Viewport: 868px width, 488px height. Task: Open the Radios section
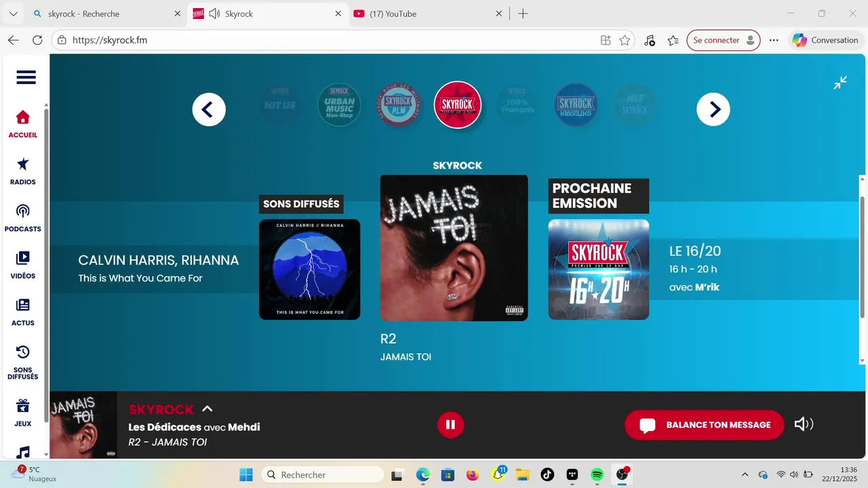[x=23, y=171]
